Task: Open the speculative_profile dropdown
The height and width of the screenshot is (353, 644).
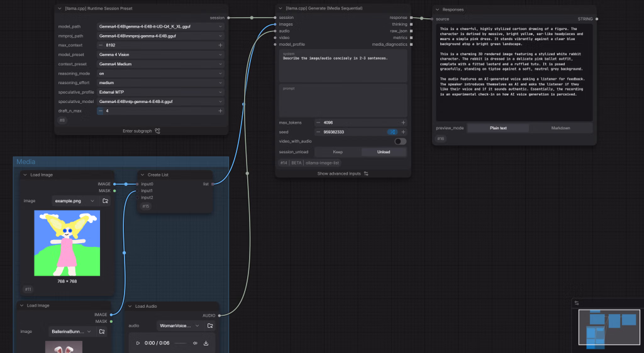Action: pyautogui.click(x=160, y=92)
